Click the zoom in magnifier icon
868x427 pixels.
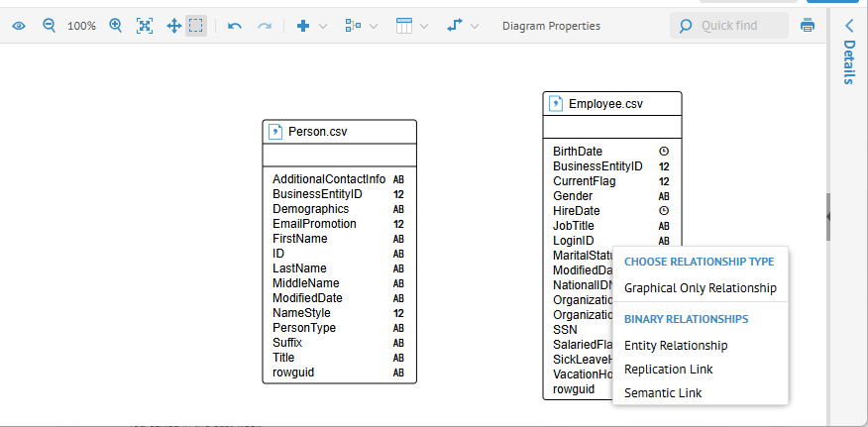tap(115, 26)
